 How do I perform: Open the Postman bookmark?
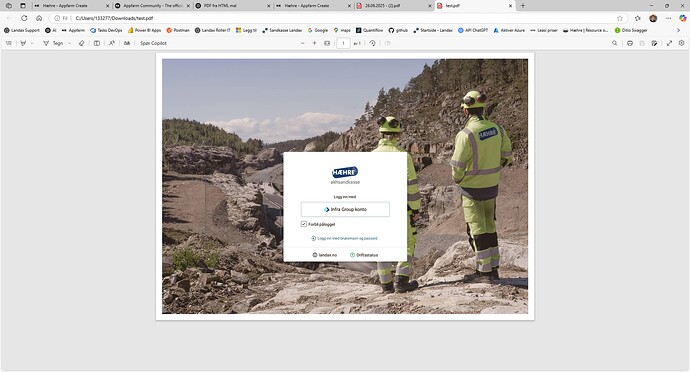pyautogui.click(x=178, y=30)
